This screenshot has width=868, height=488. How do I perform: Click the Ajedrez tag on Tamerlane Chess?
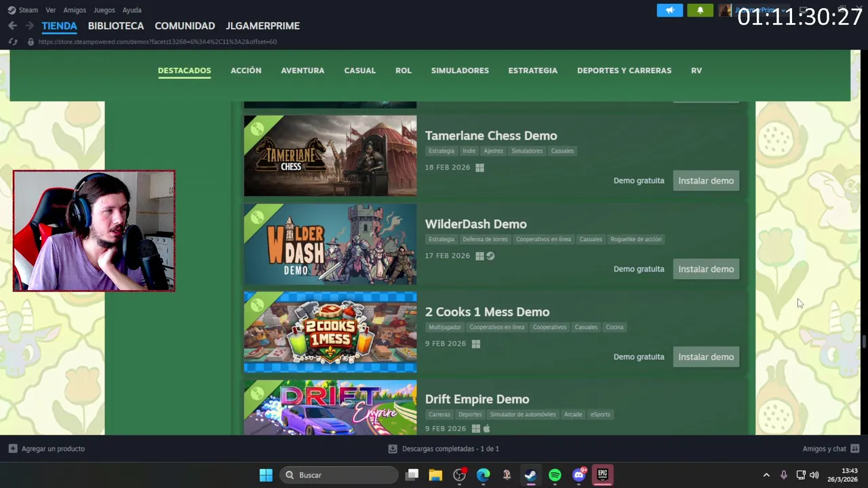(493, 151)
